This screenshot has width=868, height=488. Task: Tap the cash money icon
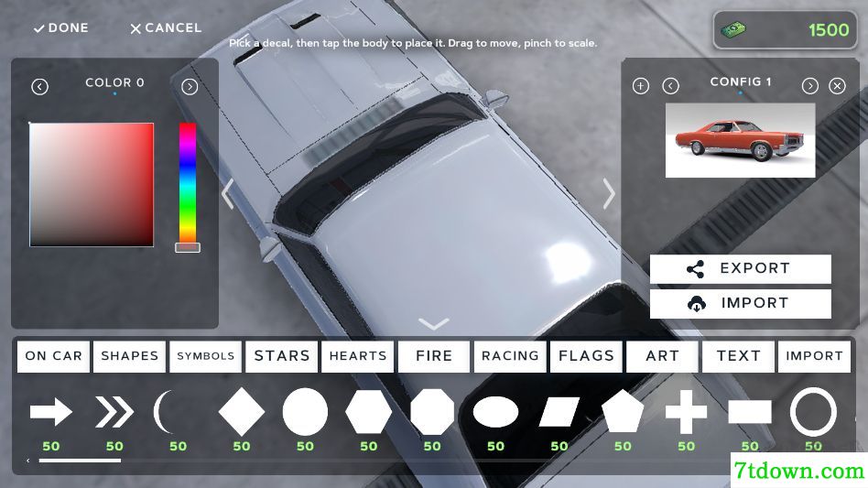tap(732, 29)
